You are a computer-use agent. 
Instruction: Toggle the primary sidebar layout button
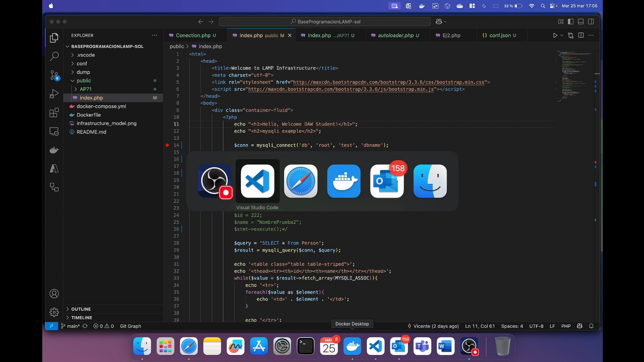571,21
